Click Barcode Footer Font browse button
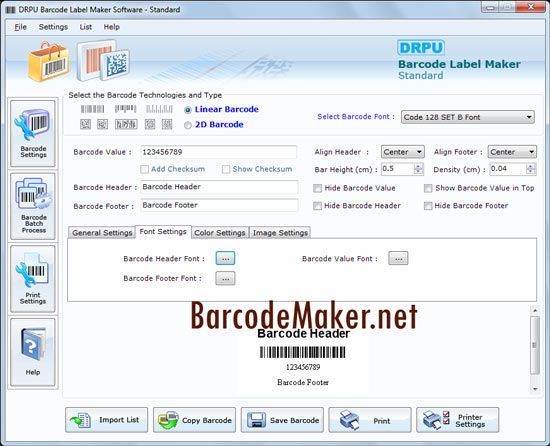 coord(225,278)
